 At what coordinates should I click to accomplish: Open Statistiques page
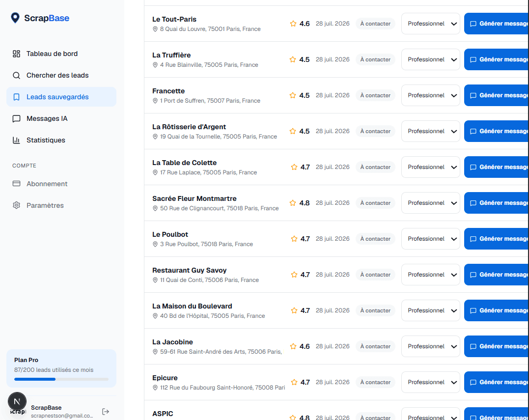coord(61,140)
